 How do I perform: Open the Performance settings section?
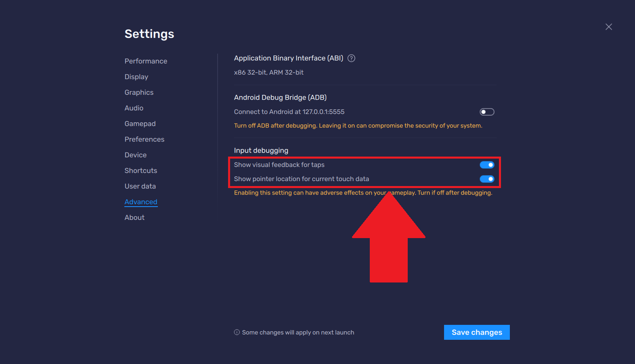(x=146, y=61)
